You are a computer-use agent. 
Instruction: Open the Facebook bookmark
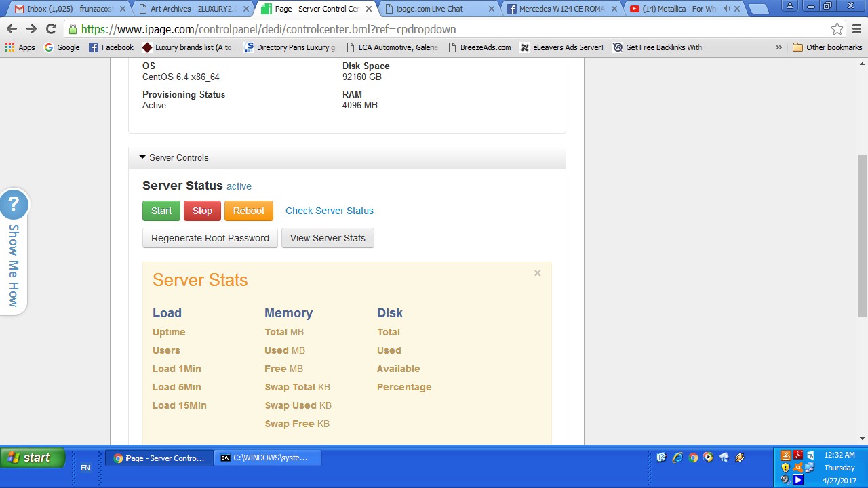(111, 47)
